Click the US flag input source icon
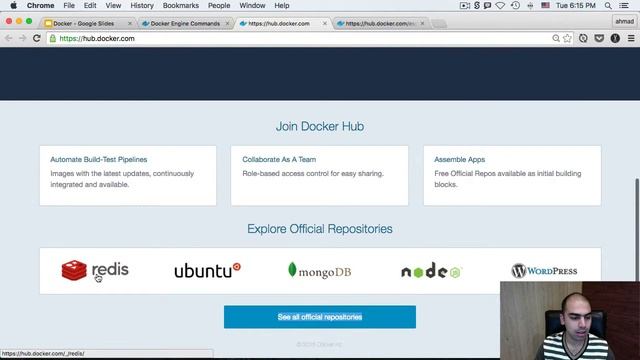The image size is (640, 360). coord(545,5)
